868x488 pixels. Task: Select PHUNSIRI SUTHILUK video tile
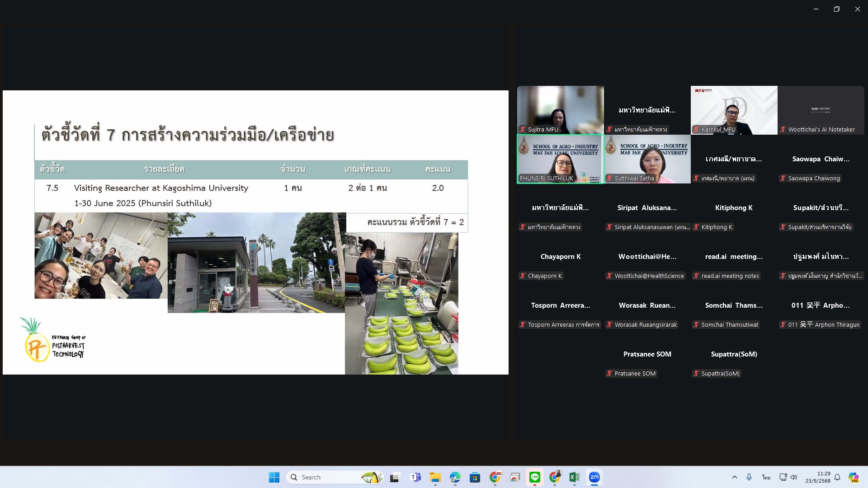coord(560,159)
